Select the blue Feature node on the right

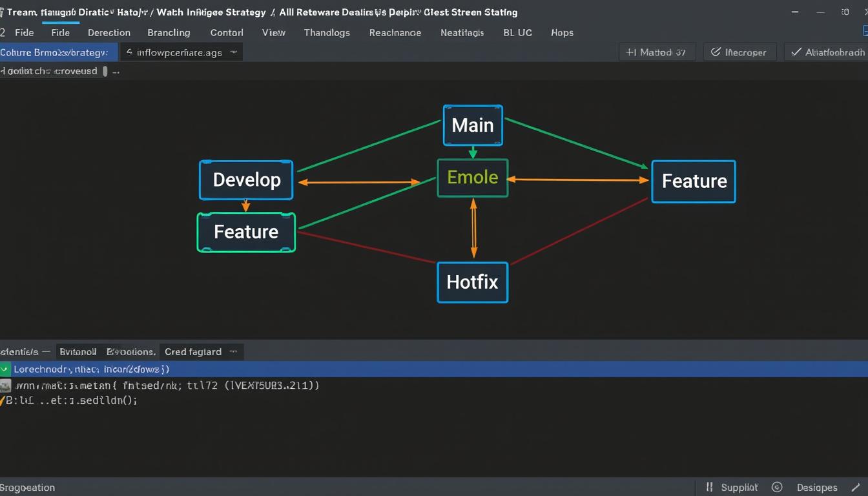tap(694, 181)
